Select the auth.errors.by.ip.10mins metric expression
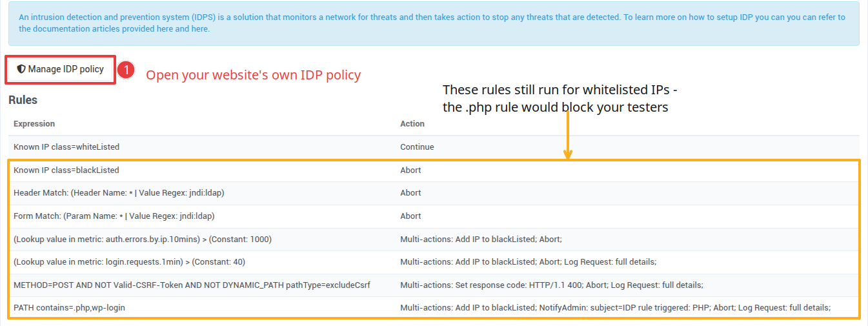Screen dimensions: 868x326 [x=143, y=239]
